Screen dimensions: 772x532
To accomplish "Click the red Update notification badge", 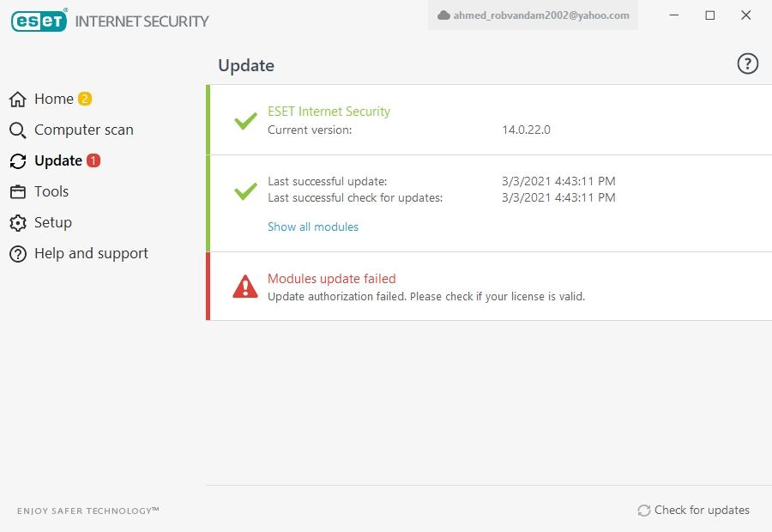I will [x=93, y=160].
